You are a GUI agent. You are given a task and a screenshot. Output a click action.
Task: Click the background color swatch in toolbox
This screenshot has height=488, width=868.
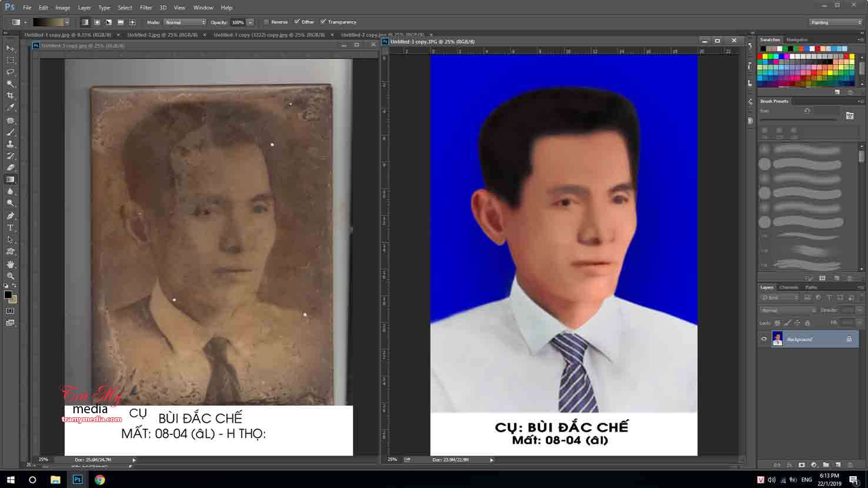pos(13,299)
